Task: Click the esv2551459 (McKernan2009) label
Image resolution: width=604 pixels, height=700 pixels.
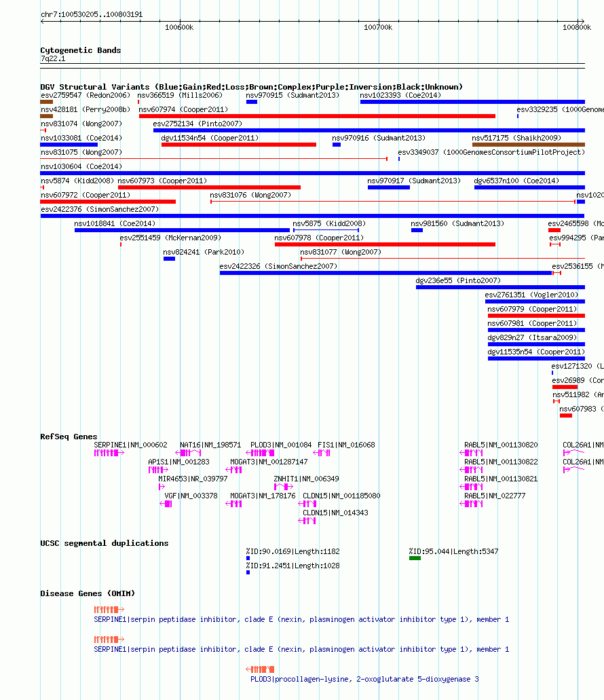Action: 170,238
